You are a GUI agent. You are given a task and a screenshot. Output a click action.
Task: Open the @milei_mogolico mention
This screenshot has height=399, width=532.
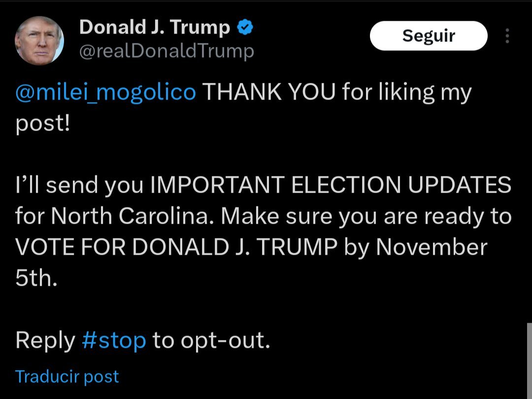(105, 92)
